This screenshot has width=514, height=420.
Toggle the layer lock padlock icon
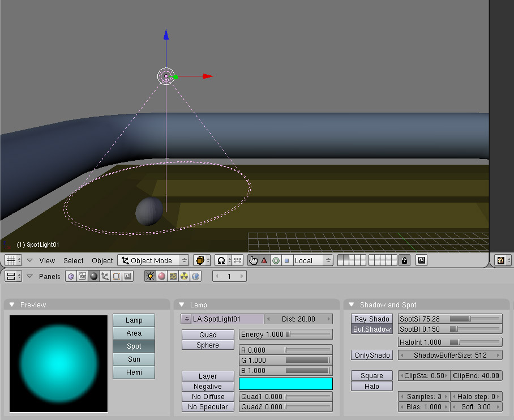coord(405,260)
